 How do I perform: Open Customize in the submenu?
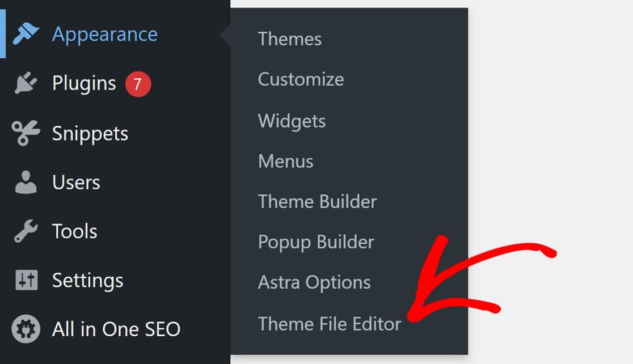[301, 79]
